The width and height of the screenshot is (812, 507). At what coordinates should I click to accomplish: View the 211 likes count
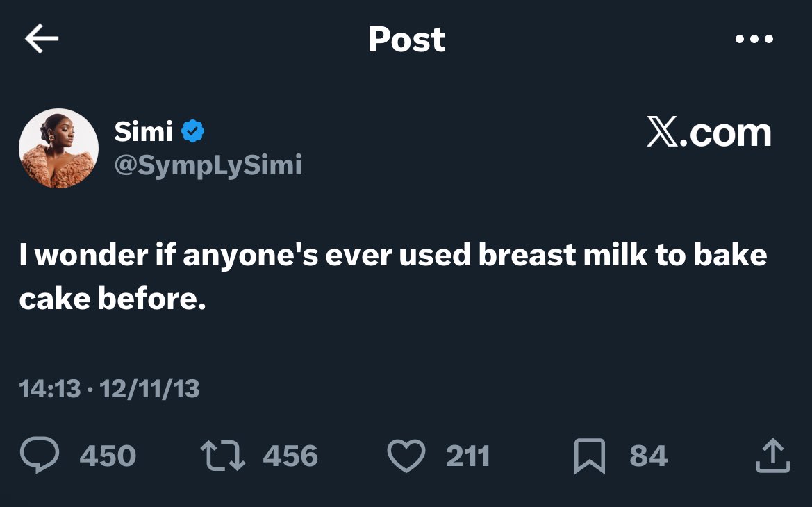(467, 456)
